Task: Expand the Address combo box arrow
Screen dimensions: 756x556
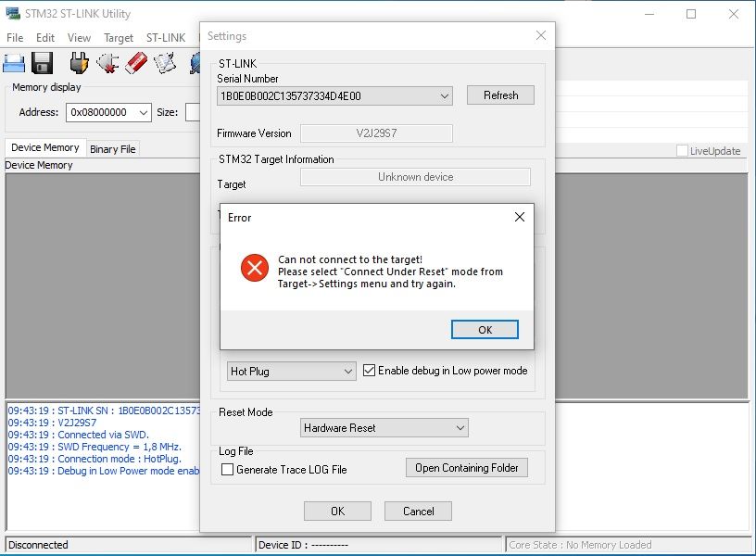Action: click(x=144, y=112)
